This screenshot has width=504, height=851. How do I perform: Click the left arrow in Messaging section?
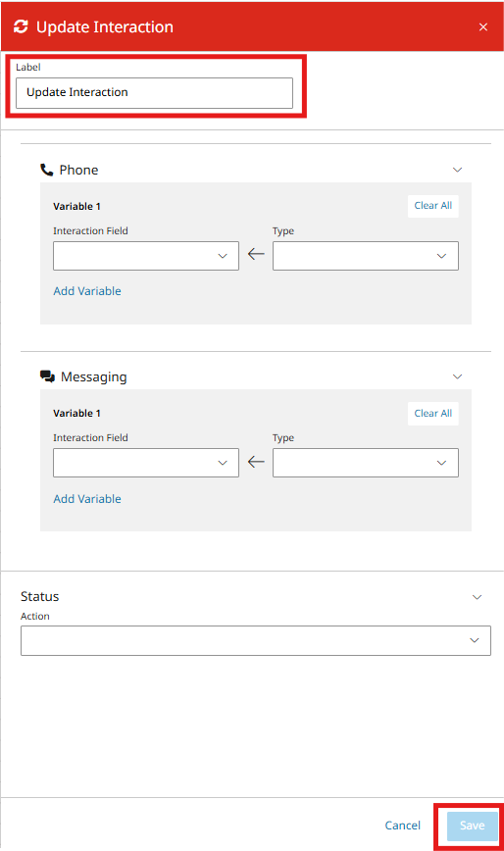pos(256,462)
